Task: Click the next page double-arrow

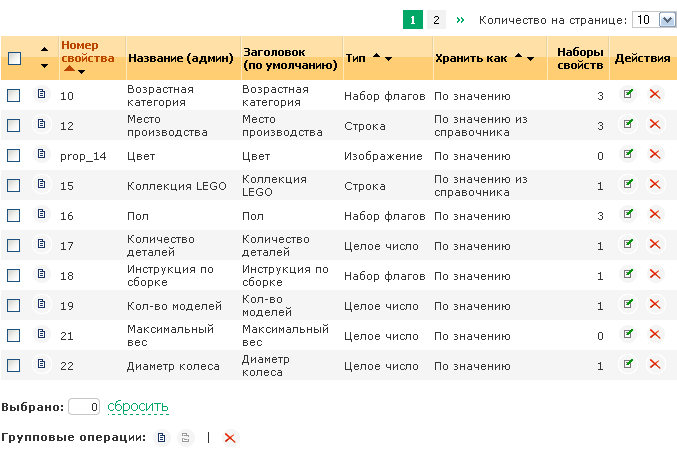Action: point(460,20)
